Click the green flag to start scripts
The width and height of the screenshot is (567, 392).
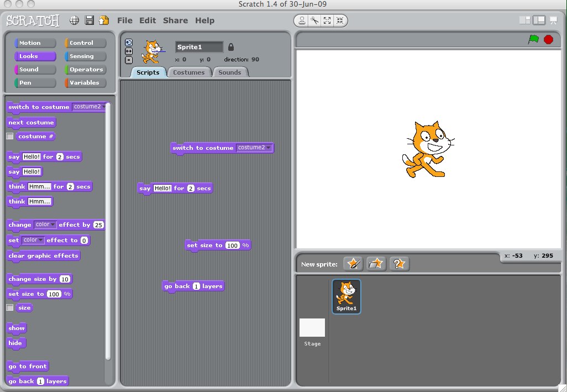tap(533, 39)
